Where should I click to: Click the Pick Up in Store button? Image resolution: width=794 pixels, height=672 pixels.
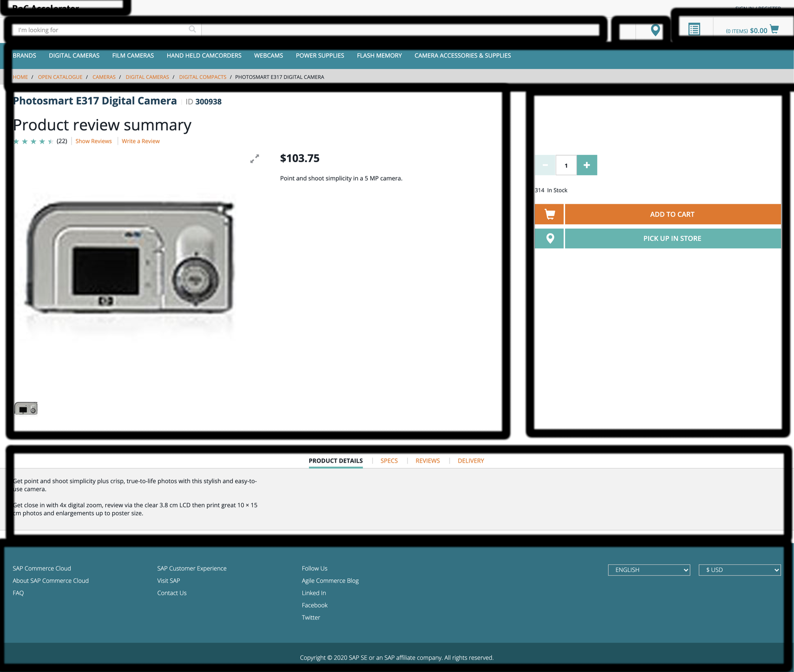[672, 239]
